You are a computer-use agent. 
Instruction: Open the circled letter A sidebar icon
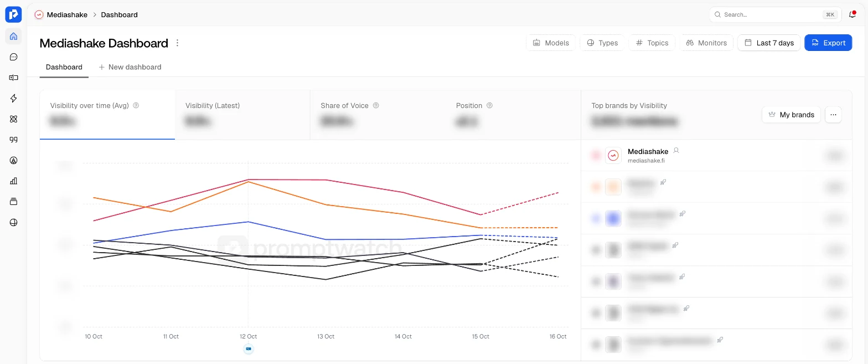pyautogui.click(x=13, y=161)
